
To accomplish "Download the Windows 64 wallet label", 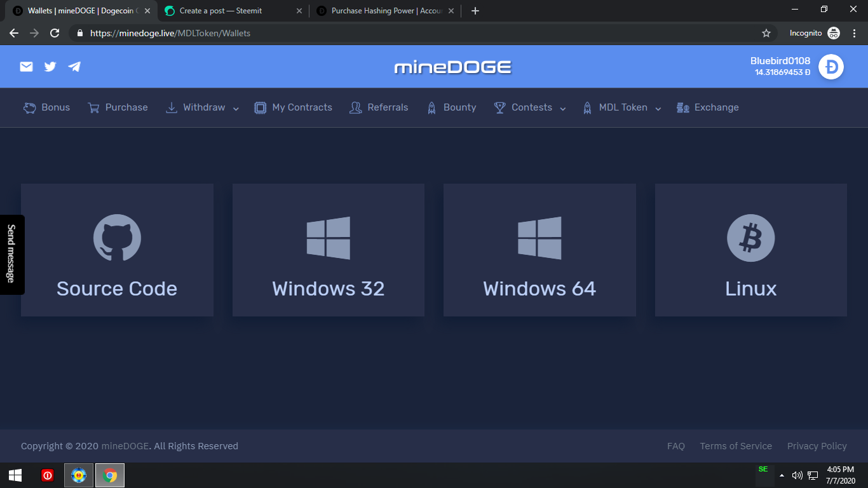I will click(539, 288).
